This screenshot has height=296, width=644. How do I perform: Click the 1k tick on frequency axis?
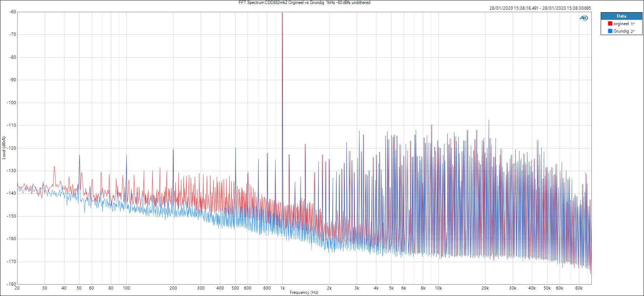pyautogui.click(x=282, y=288)
